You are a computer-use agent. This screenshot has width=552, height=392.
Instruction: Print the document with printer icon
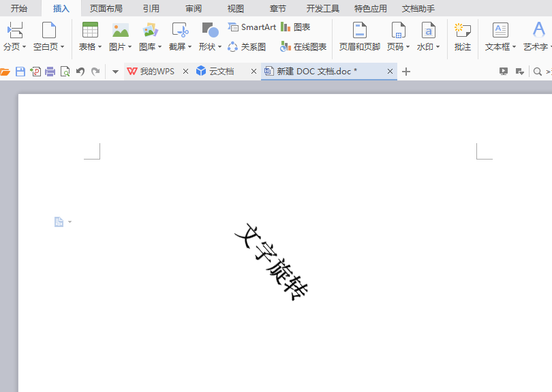click(x=50, y=72)
